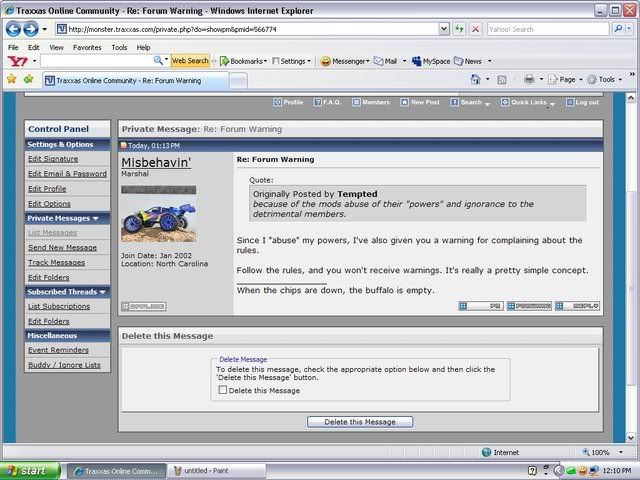The width and height of the screenshot is (640, 480).
Task: Expand the Page menu dropdown
Action: click(x=566, y=79)
